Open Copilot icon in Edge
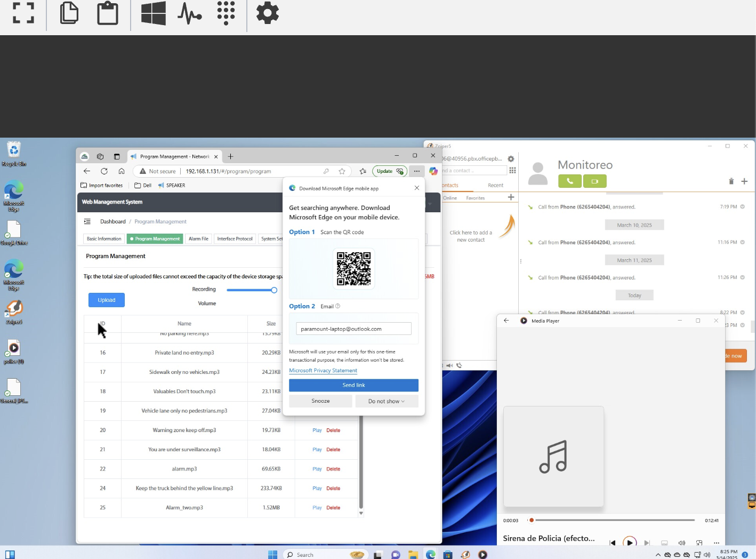Image resolution: width=756 pixels, height=559 pixels. point(433,171)
